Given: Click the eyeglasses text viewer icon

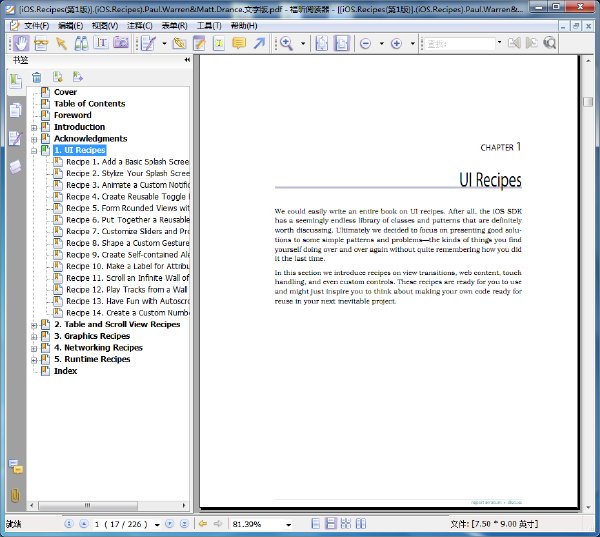Looking at the screenshot, I should pyautogui.click(x=41, y=44).
